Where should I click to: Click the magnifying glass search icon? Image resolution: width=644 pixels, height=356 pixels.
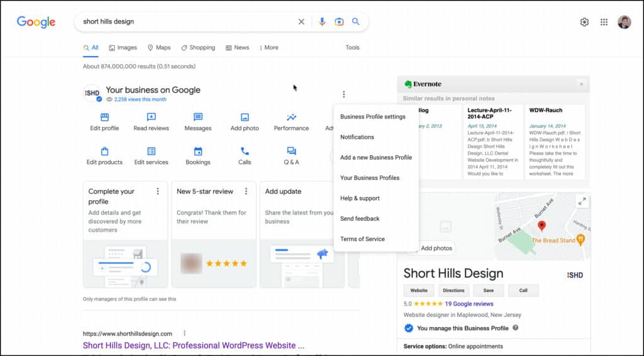click(356, 21)
